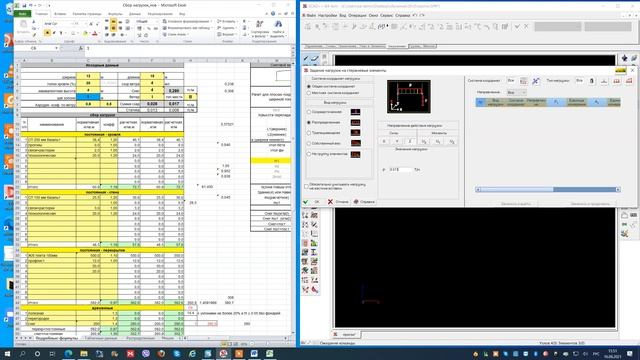The image size is (640, 360).
Task: Toggle load on rigid inserts checkbox
Action: coord(306,187)
